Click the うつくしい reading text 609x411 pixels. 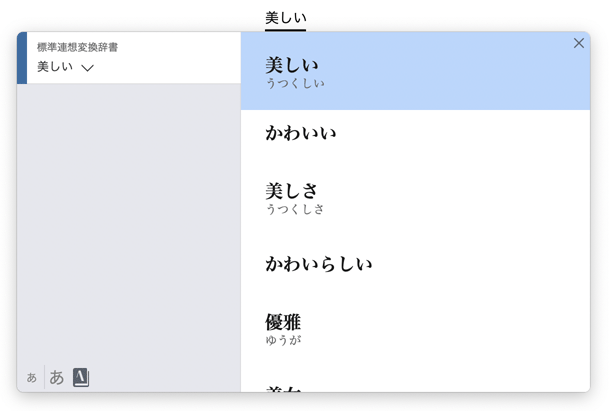tap(295, 84)
